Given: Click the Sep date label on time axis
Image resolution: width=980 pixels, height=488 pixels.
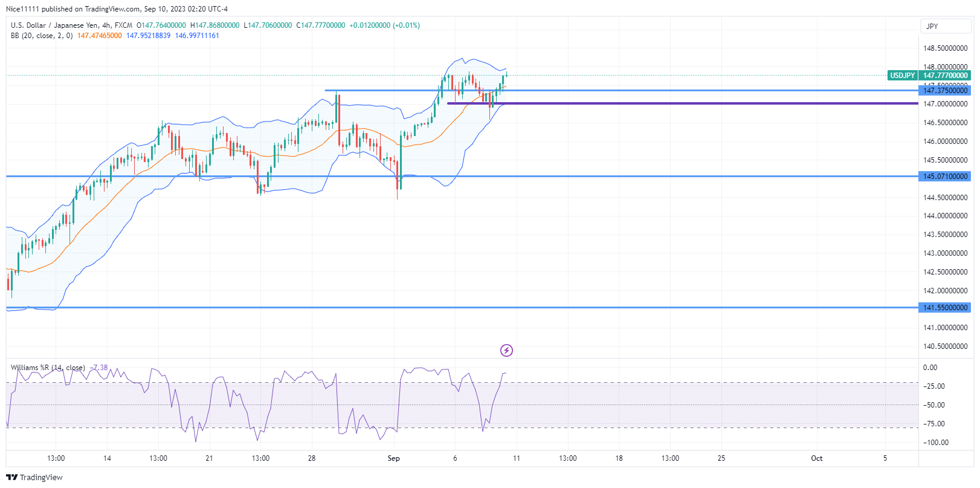Looking at the screenshot, I should (394, 458).
